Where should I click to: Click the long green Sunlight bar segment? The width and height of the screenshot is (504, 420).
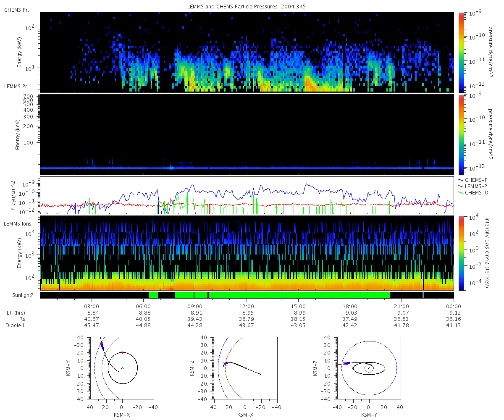pyautogui.click(x=299, y=295)
